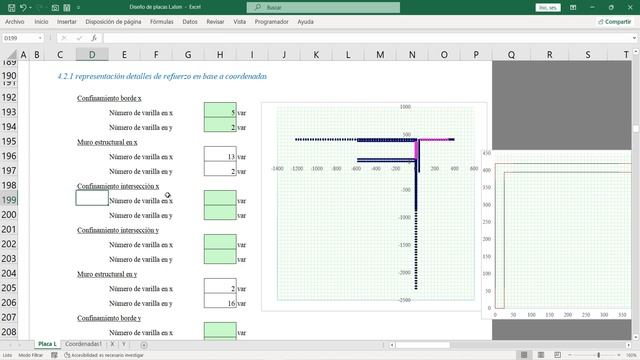Click the Confinamiento borde x label
This screenshot has height=360, width=640.
(109, 98)
